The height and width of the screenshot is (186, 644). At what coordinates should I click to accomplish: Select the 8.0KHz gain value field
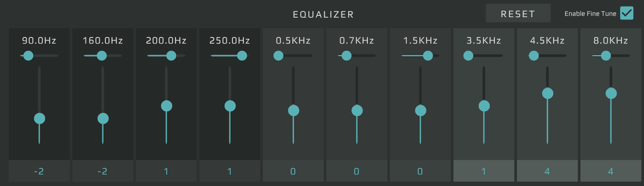click(x=611, y=171)
